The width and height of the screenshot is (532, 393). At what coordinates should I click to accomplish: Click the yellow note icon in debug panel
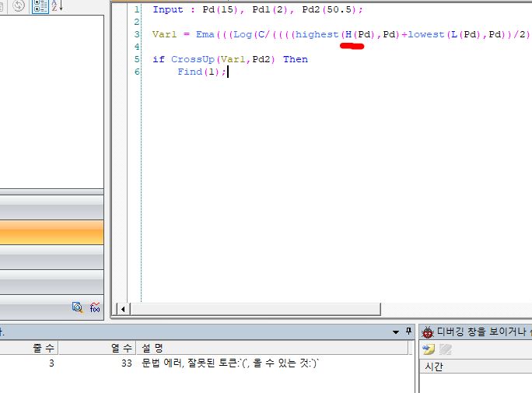[429, 349]
